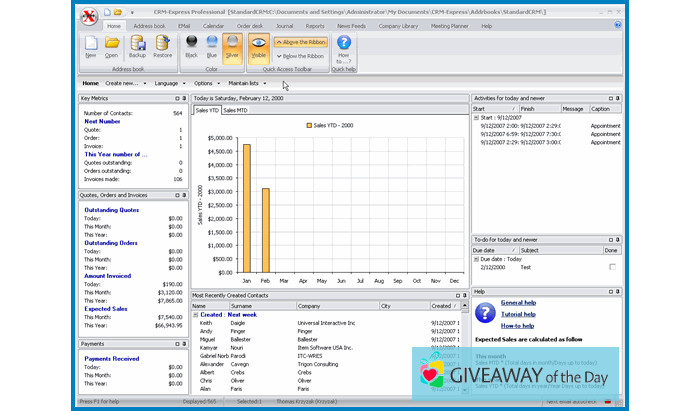Select Above the Ribbon placement option
Image resolution: width=700 pixels, height=411 pixels.
tap(300, 43)
